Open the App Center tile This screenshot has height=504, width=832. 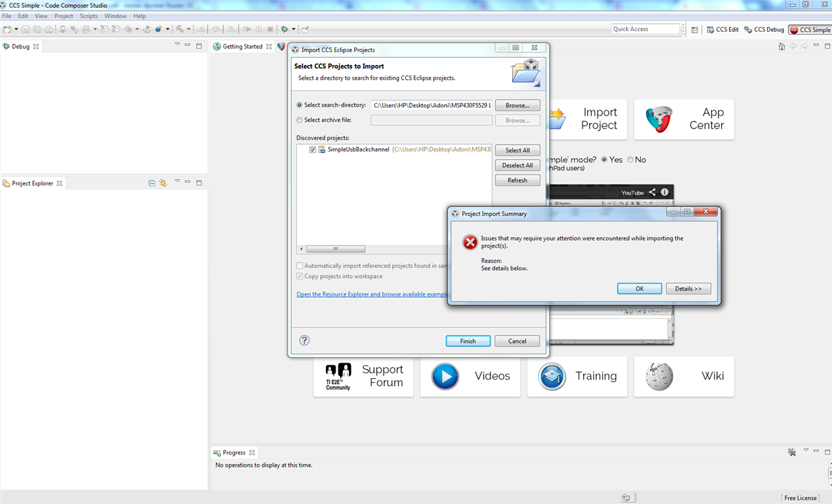click(x=684, y=119)
